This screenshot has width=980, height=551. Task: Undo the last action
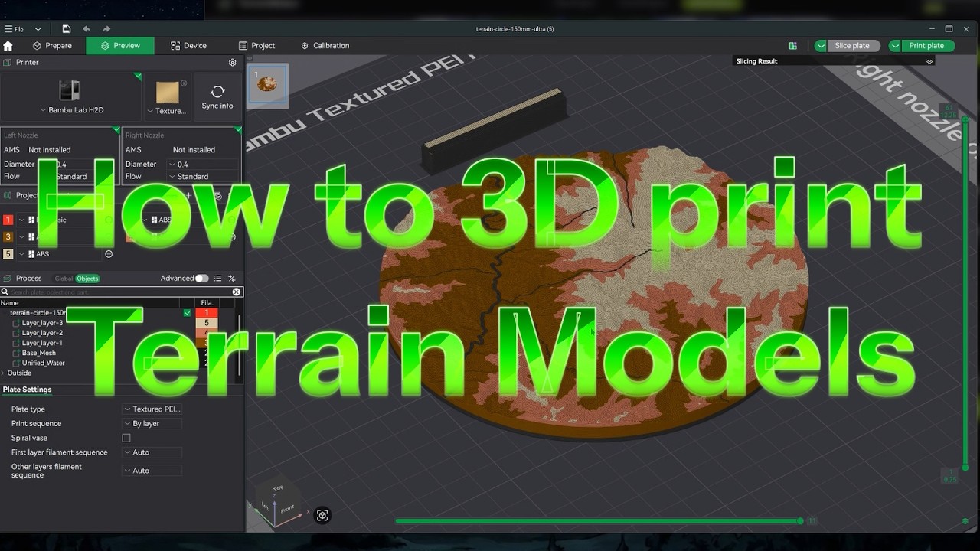click(87, 29)
